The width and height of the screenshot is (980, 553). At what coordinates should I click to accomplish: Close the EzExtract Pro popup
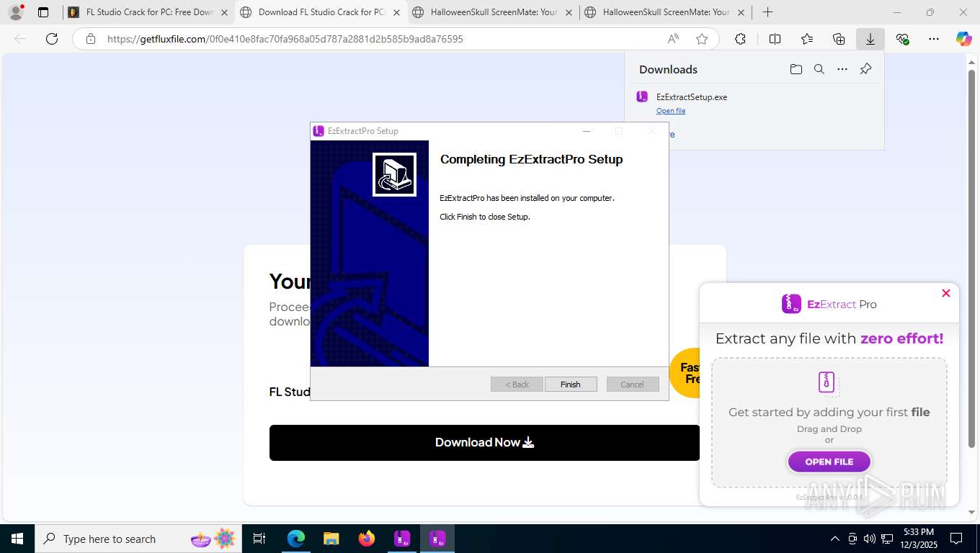click(946, 293)
